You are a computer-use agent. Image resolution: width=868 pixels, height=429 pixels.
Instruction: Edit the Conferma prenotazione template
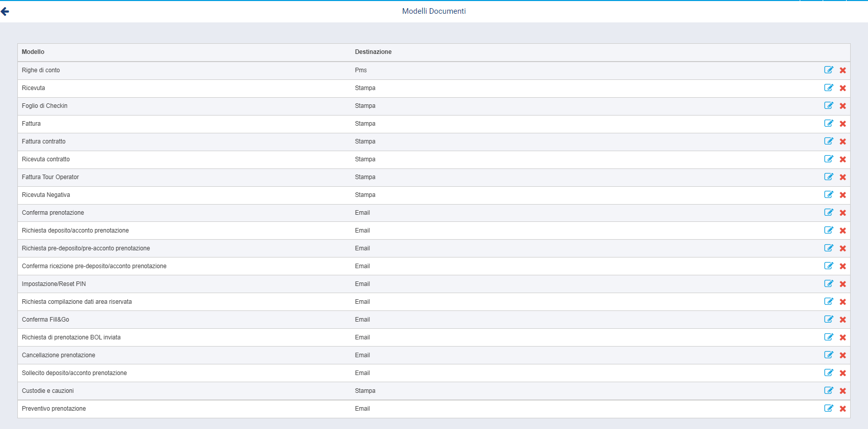pyautogui.click(x=829, y=213)
